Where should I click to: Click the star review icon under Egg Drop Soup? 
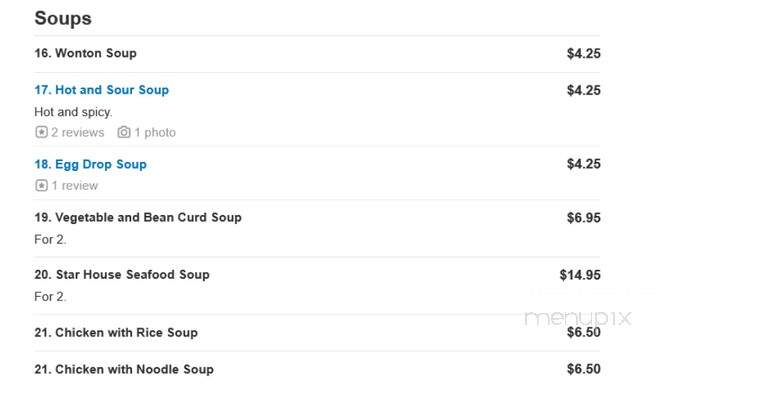point(42,185)
